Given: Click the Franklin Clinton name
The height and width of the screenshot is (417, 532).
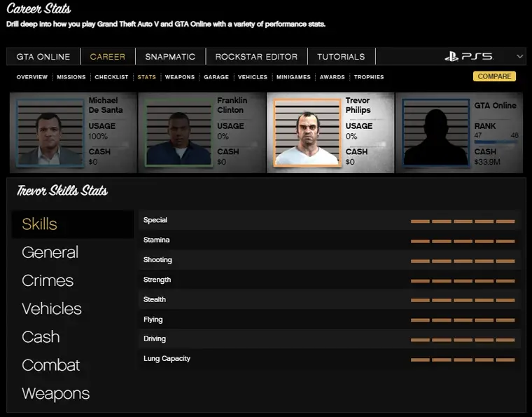Looking at the screenshot, I should click(232, 105).
